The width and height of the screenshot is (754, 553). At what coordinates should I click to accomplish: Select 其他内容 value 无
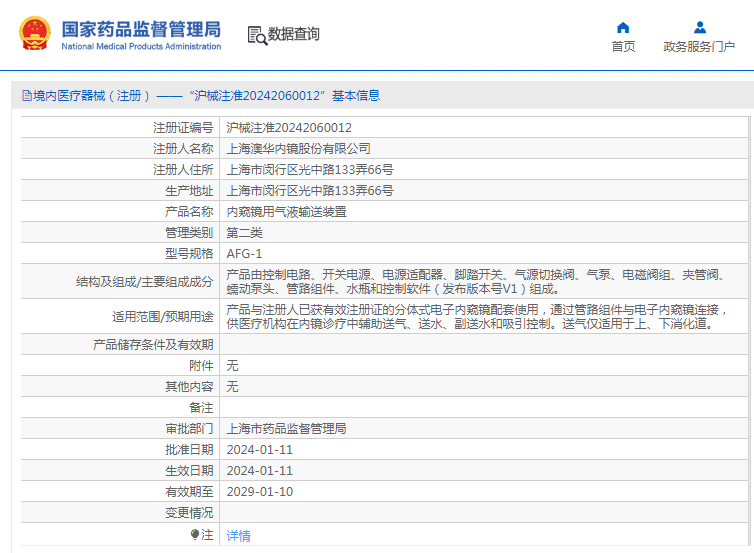click(233, 387)
